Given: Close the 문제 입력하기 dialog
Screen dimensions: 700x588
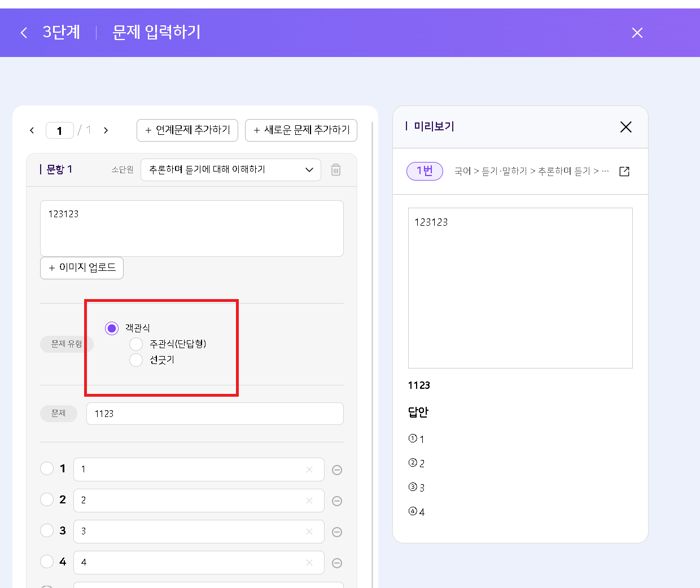Looking at the screenshot, I should click(637, 33).
